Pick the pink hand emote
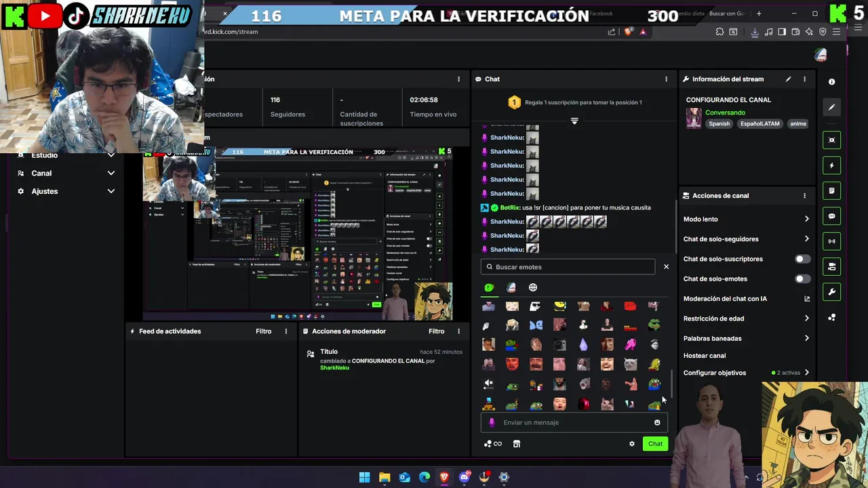The image size is (868, 488). (x=631, y=345)
